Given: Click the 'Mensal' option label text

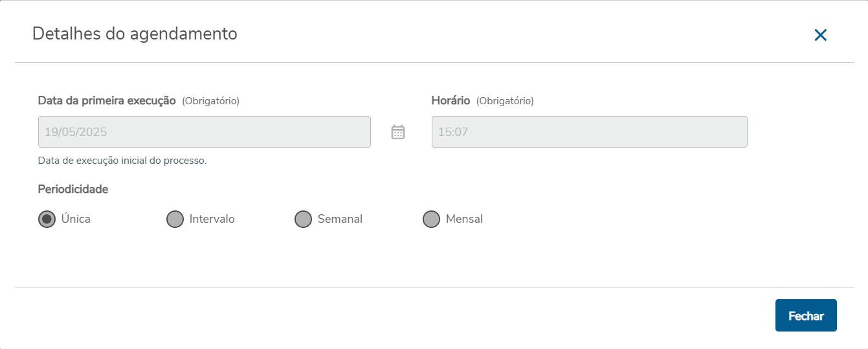Looking at the screenshot, I should click(x=464, y=219).
